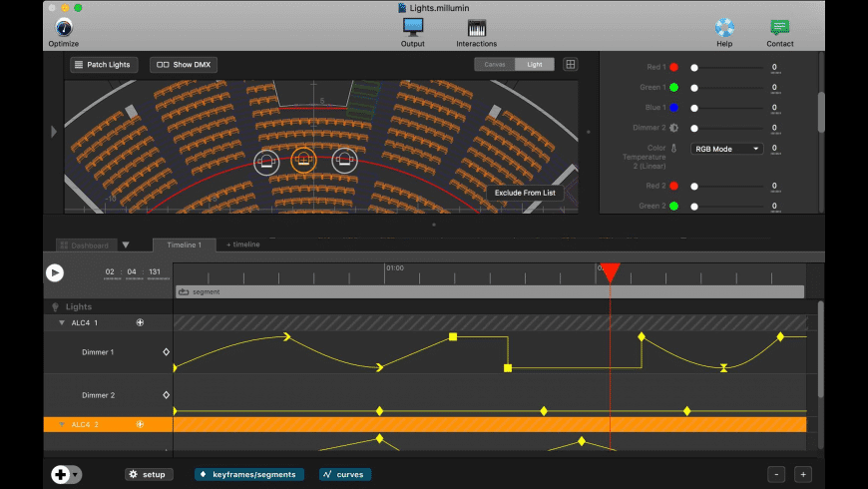Switch to the Timeline 1 tab
The image size is (868, 489).
click(185, 244)
